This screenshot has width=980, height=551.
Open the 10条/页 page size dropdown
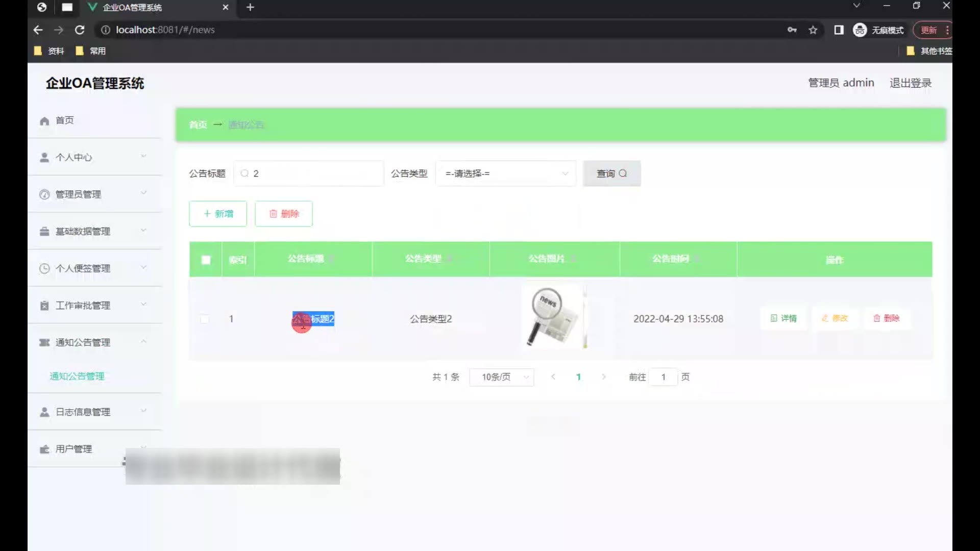(x=501, y=377)
